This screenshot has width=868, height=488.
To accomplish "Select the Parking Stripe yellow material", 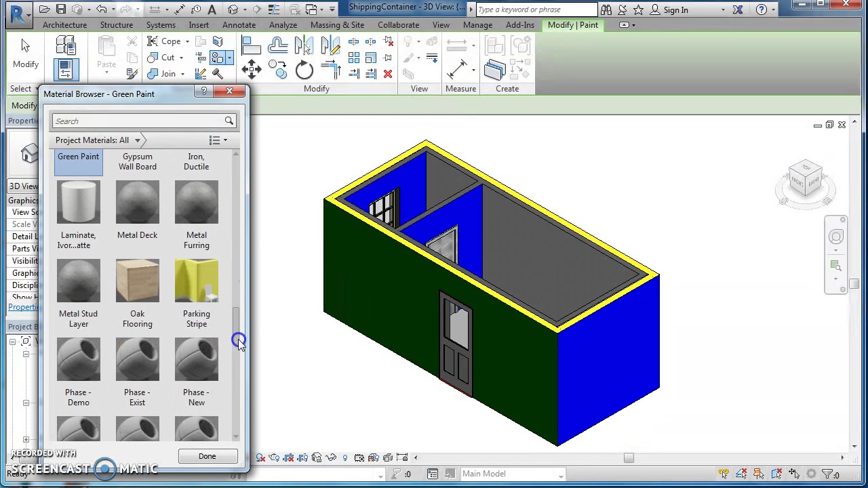I will tap(197, 293).
